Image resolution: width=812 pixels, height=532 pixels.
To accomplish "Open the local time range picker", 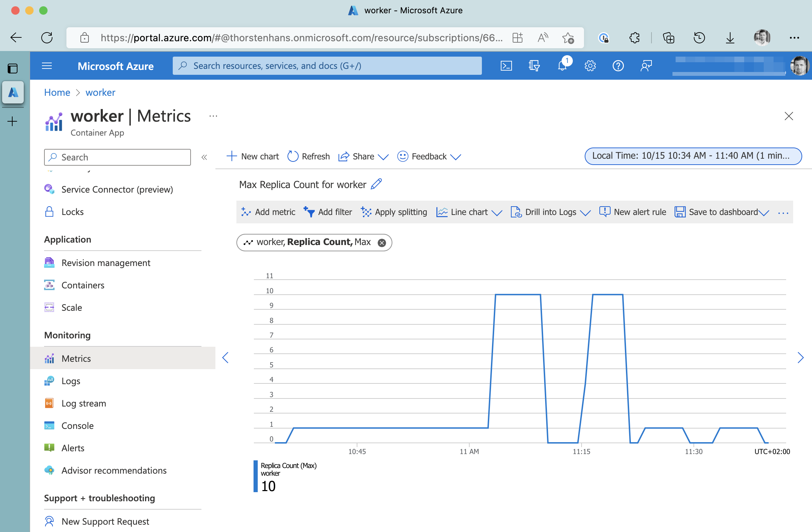I will tap(693, 156).
